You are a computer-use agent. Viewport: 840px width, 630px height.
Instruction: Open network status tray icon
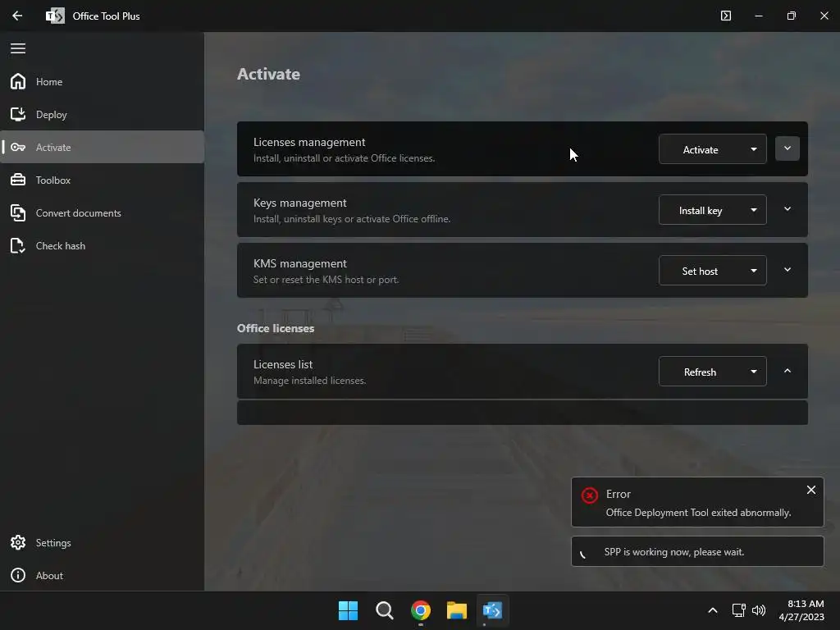pos(739,610)
